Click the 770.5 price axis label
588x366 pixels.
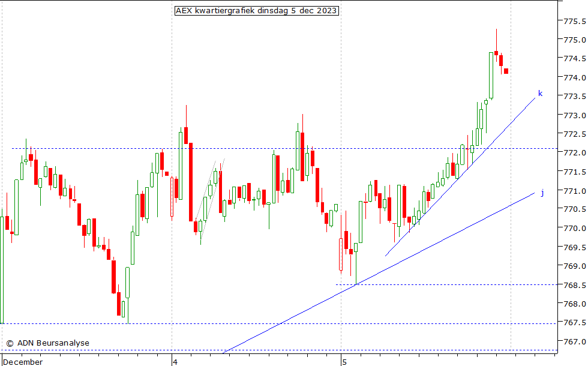click(x=575, y=209)
